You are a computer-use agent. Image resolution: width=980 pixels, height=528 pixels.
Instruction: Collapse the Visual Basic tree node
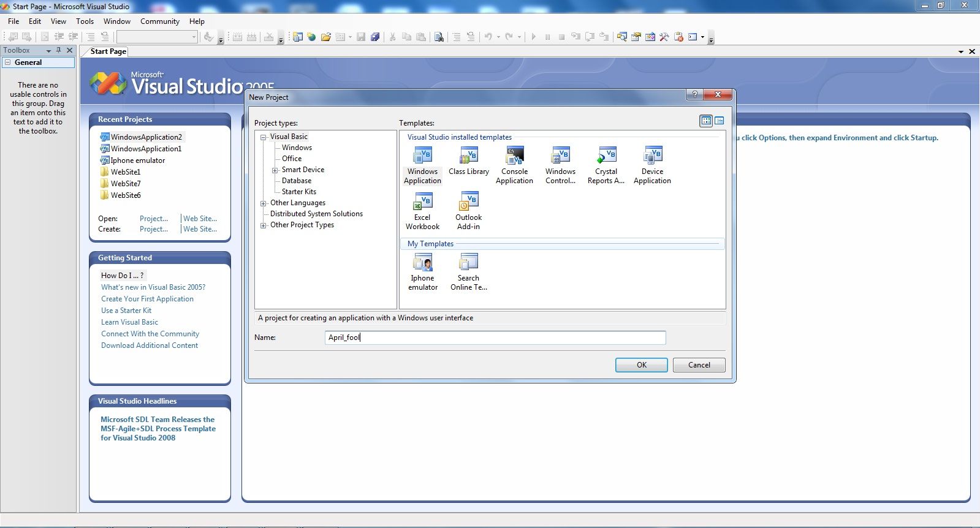click(264, 137)
